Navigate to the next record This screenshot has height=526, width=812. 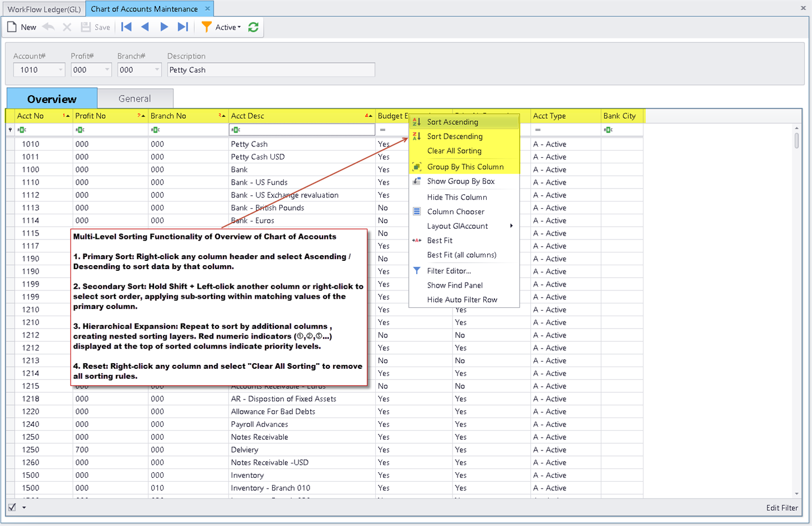pos(164,27)
